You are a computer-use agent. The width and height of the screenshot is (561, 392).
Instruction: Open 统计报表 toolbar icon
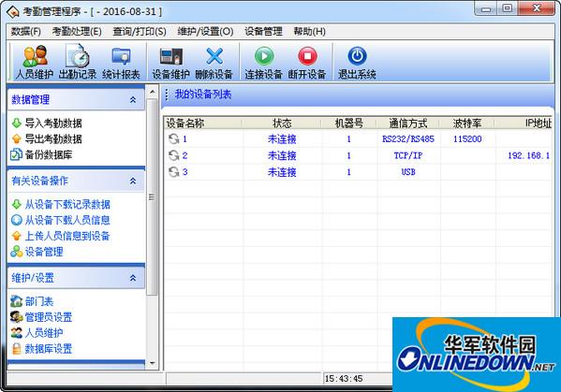point(121,56)
